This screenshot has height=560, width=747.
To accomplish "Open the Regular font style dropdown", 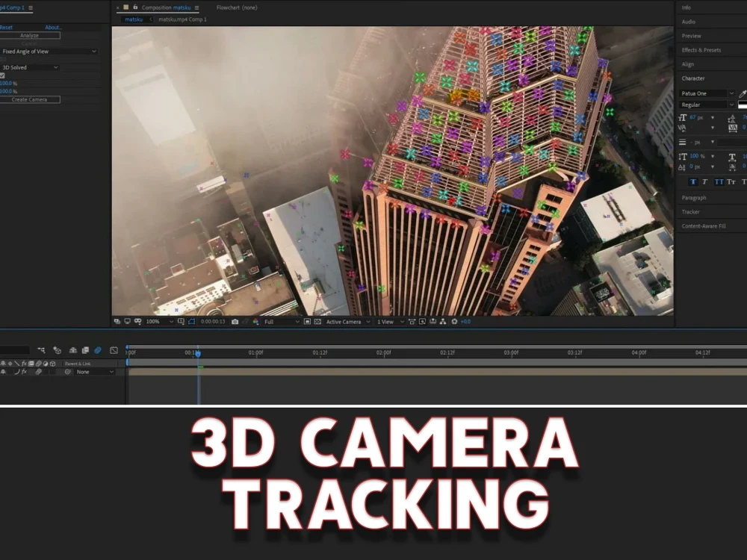I will tap(707, 105).
